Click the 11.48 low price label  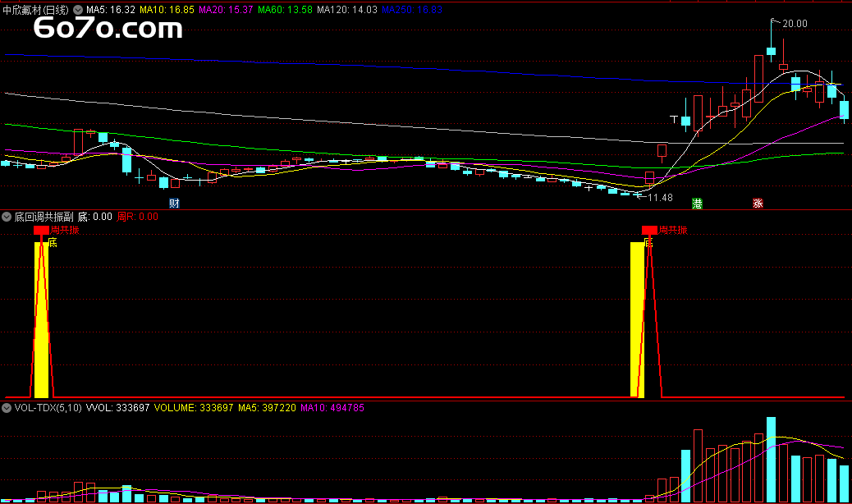point(660,198)
